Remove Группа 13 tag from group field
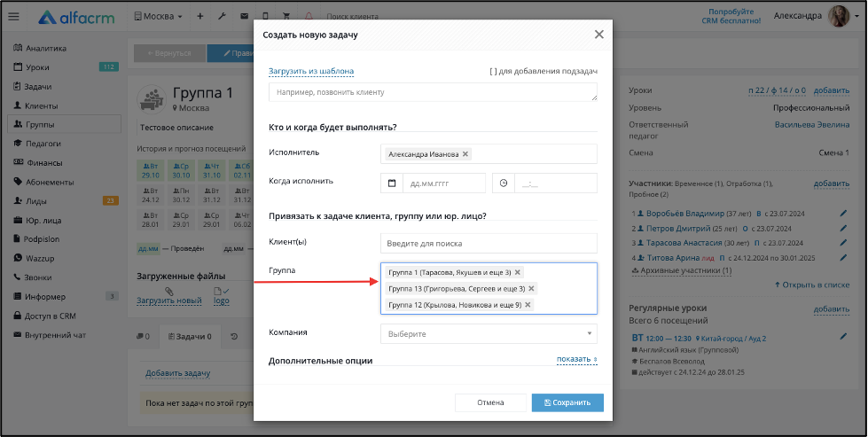Viewport: 868px width, 437px height. (x=531, y=289)
